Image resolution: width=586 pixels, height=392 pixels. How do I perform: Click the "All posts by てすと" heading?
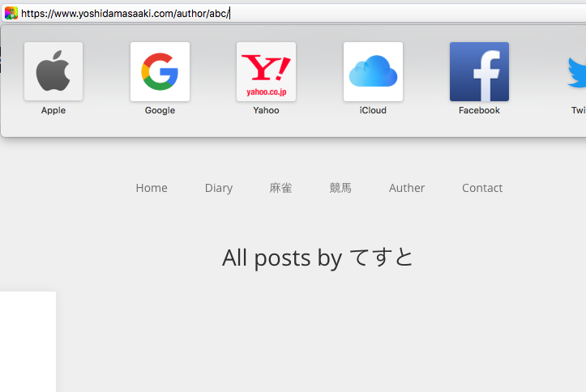(317, 258)
